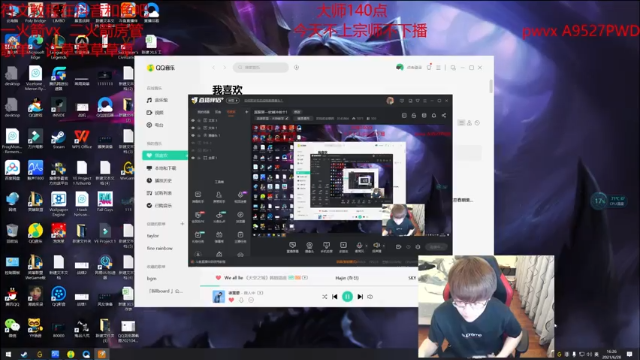This screenshot has width=640, height=360.
Task: Skip to the next track
Action: pos(360,297)
